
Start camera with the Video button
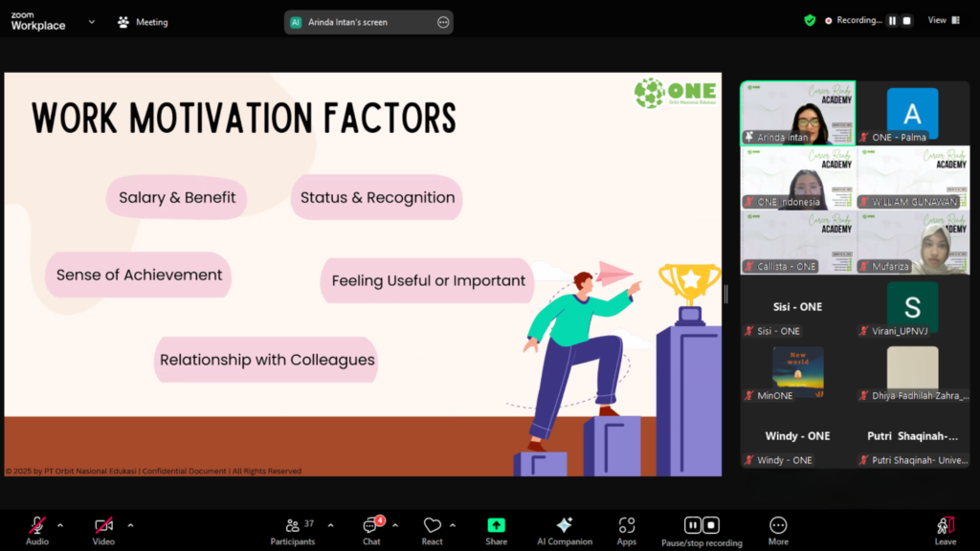[x=103, y=530]
